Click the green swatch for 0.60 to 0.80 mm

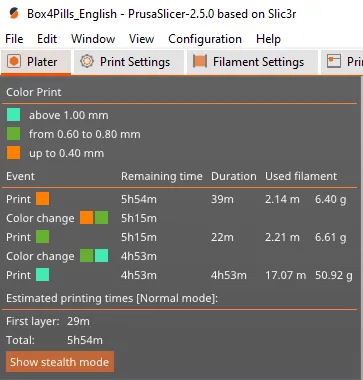click(13, 134)
